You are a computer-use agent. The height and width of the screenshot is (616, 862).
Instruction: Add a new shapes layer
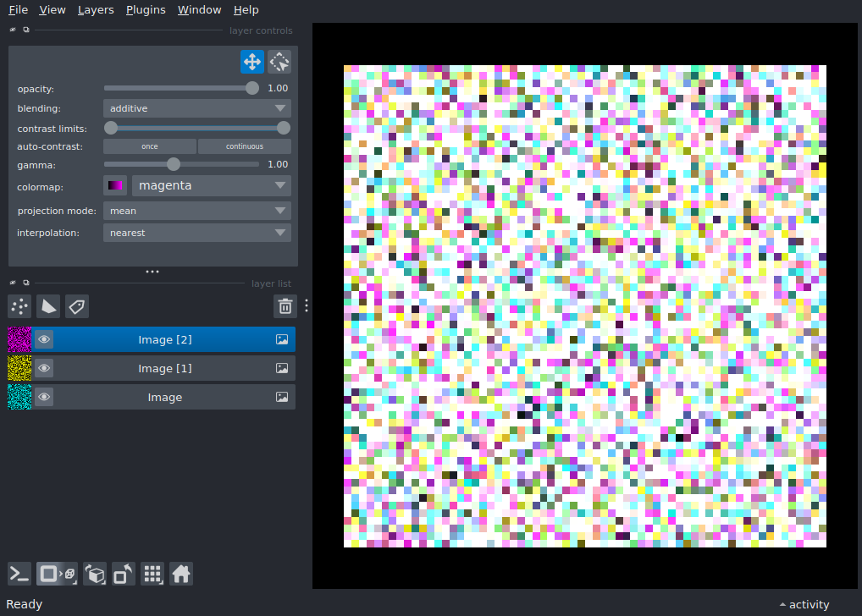tap(47, 306)
